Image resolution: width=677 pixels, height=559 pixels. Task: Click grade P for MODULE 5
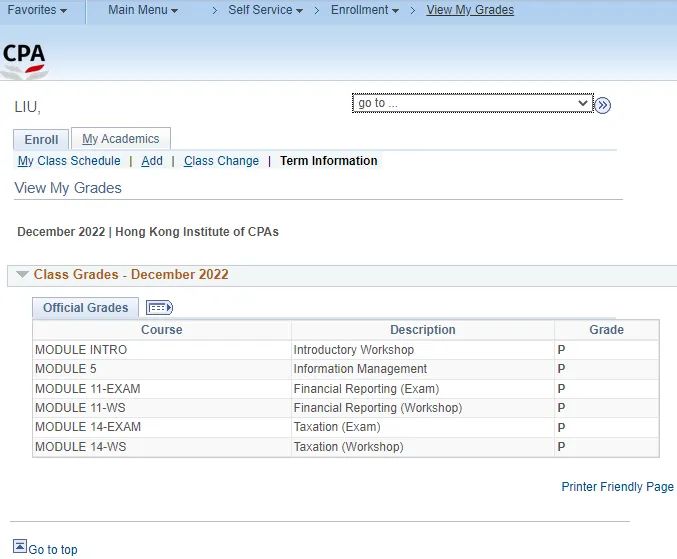click(x=561, y=369)
